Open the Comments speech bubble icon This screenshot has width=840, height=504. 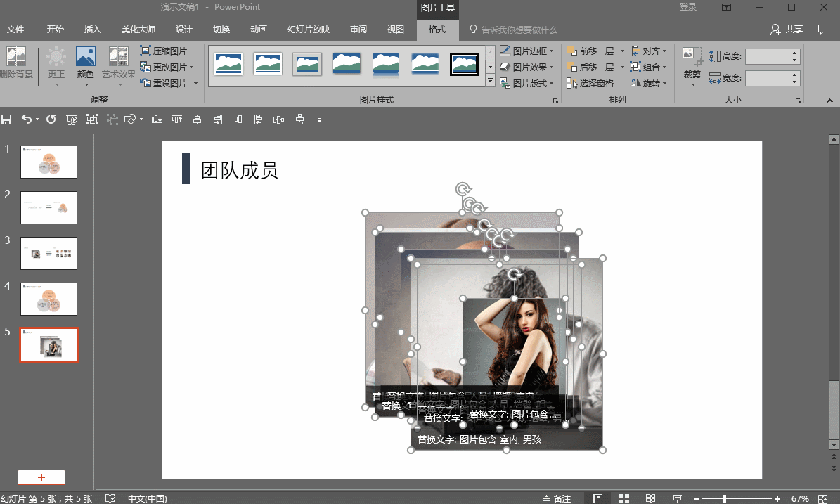823,30
